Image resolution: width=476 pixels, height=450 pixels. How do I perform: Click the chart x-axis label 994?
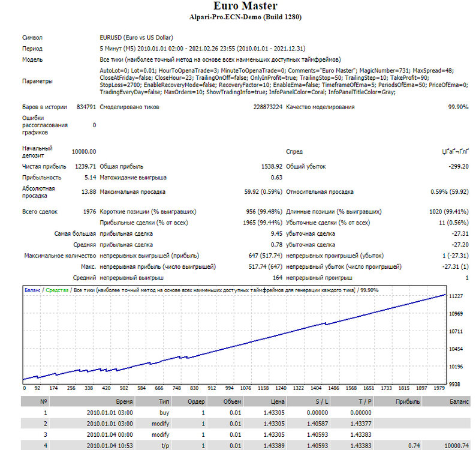tap(230, 388)
